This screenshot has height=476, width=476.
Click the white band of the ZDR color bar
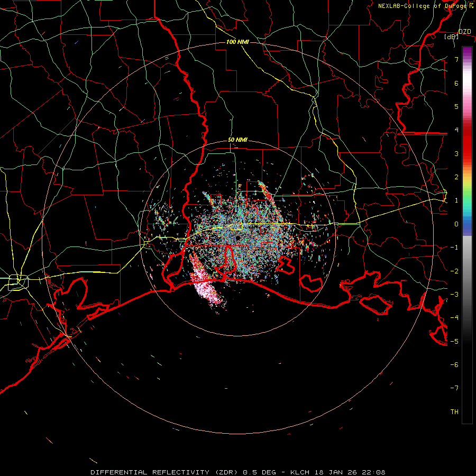pyautogui.click(x=467, y=80)
